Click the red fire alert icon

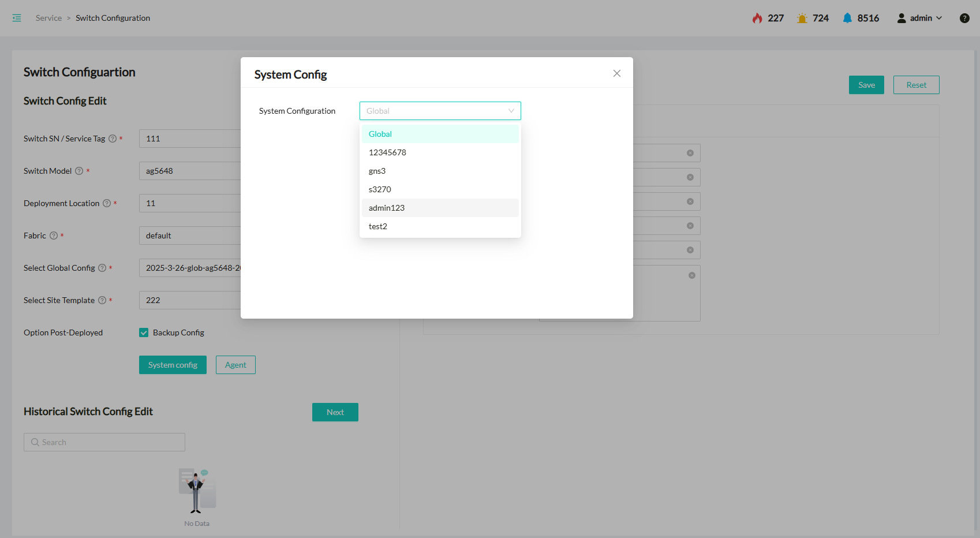click(x=757, y=18)
